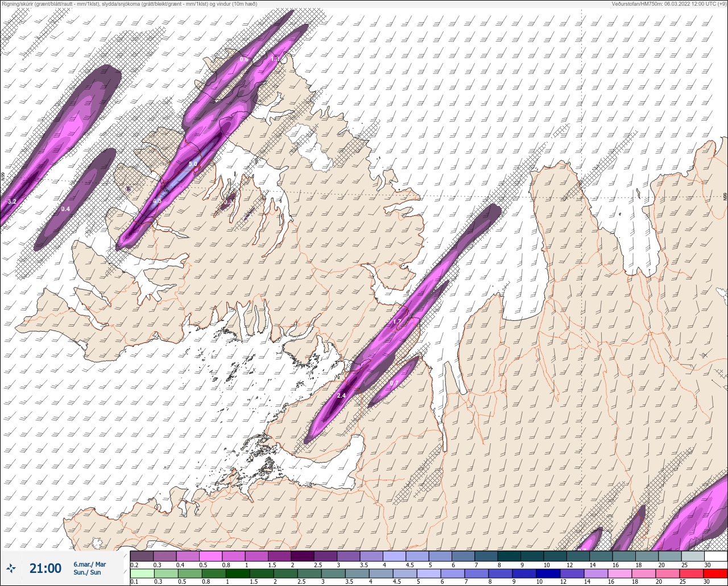Click the 4.5 precipitation value on the map
This screenshot has height=586, width=728.
click(158, 201)
